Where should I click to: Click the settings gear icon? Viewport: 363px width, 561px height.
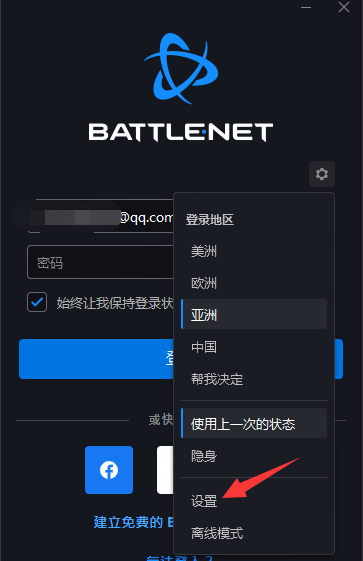pos(322,174)
